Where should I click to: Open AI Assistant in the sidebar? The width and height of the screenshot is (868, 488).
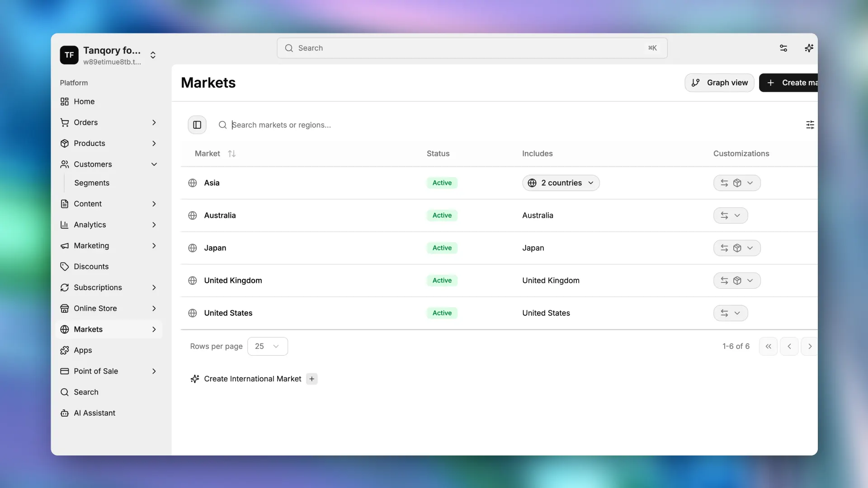pyautogui.click(x=109, y=413)
